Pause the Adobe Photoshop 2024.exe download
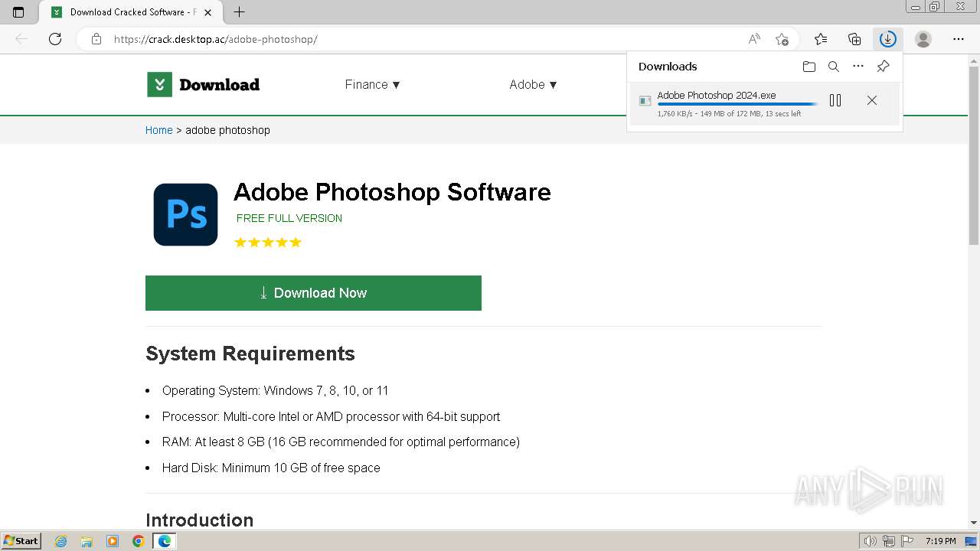 835,100
